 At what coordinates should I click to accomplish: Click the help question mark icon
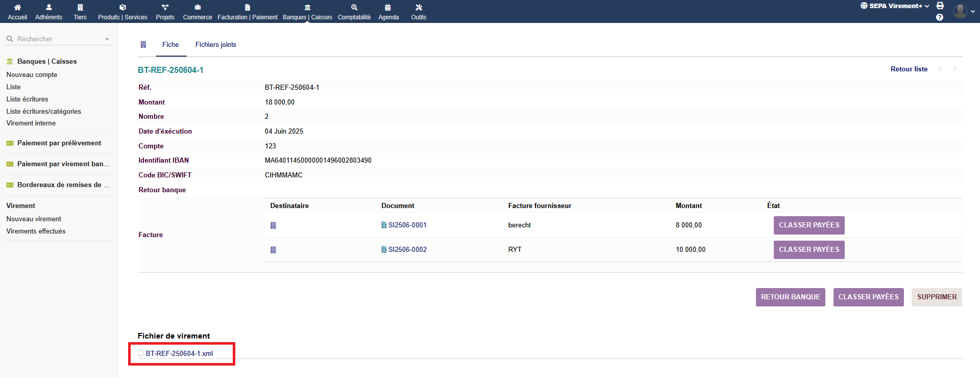(x=940, y=17)
